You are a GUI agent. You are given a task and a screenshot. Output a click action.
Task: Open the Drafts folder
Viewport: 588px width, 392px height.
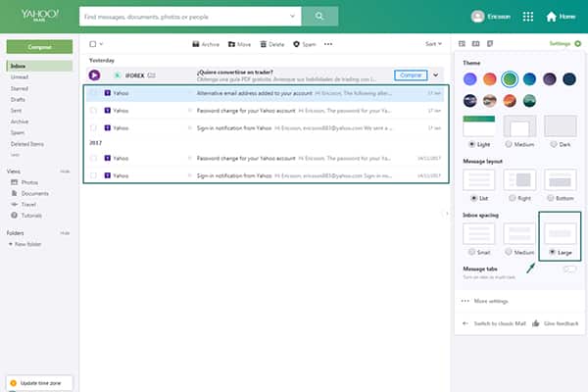pyautogui.click(x=18, y=99)
